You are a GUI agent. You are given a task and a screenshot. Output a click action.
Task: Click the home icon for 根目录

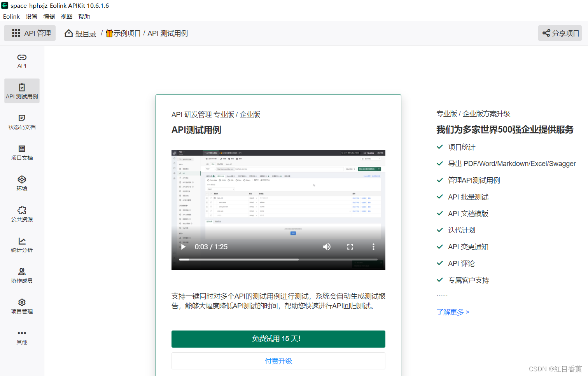(69, 33)
